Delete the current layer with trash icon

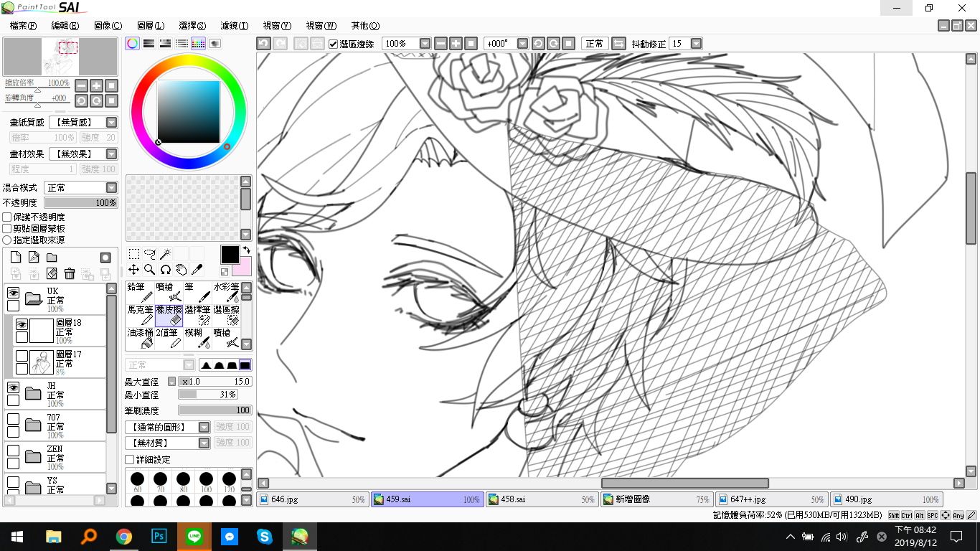tap(70, 273)
